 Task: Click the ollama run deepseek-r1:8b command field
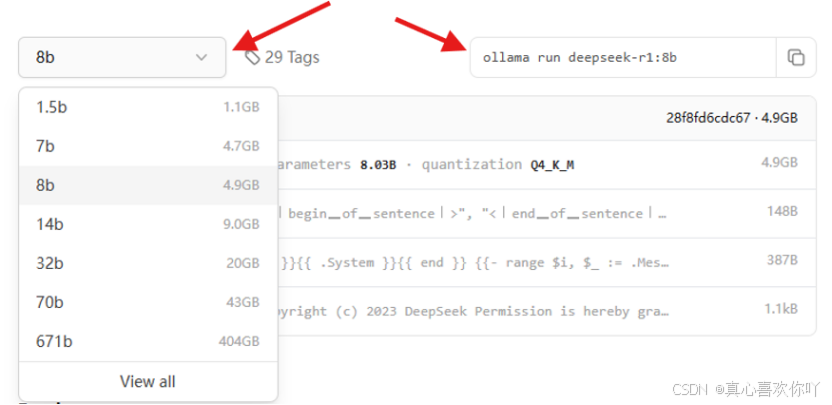tap(623, 57)
